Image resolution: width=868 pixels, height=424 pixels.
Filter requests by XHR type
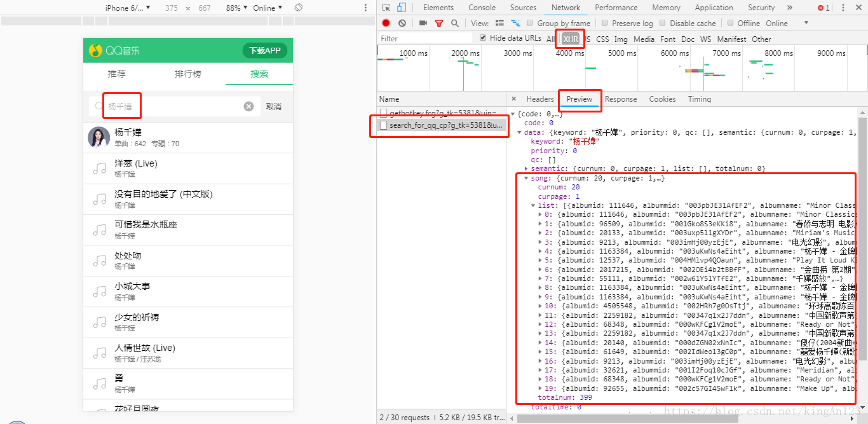pyautogui.click(x=571, y=39)
